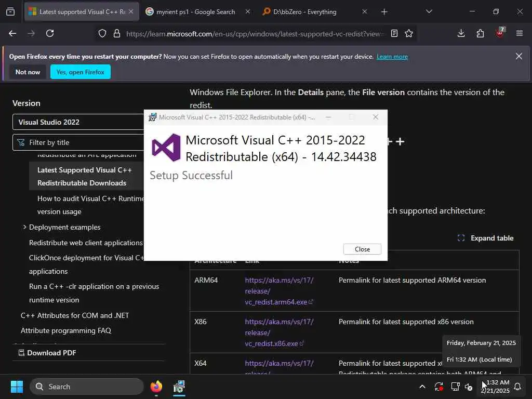Expand the Deployment examples tree node
Viewport: 532px width, 399px height.
pyautogui.click(x=24, y=227)
